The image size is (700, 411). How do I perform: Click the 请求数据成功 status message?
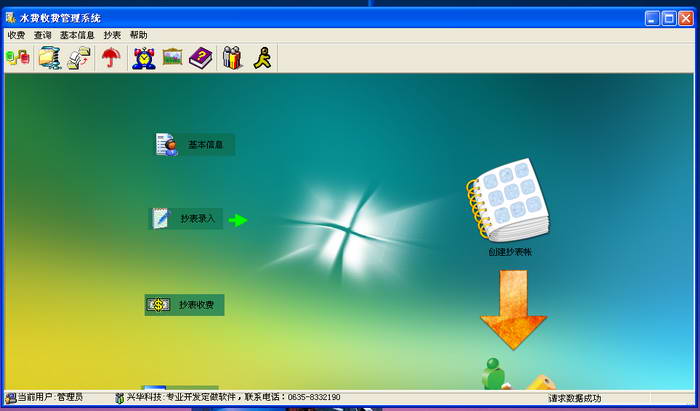575,399
